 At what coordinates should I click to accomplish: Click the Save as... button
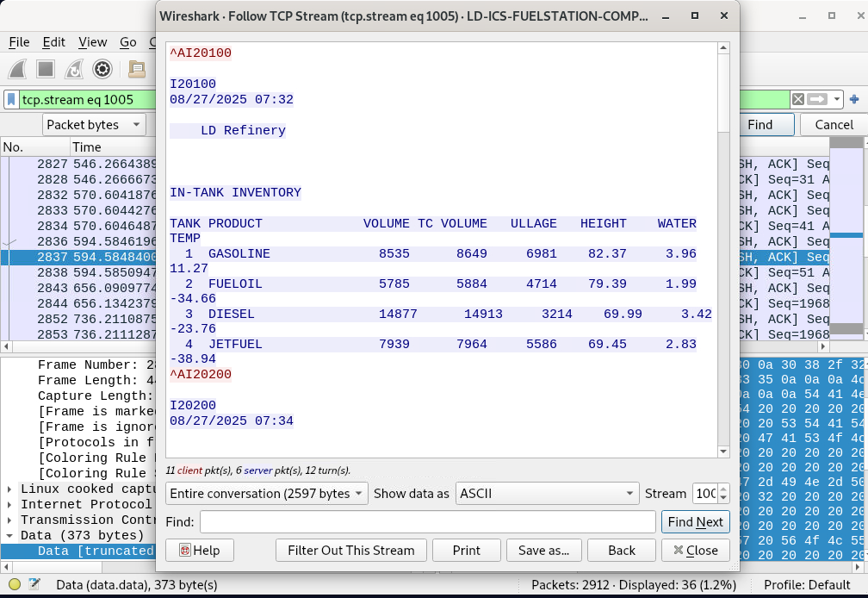(543, 551)
